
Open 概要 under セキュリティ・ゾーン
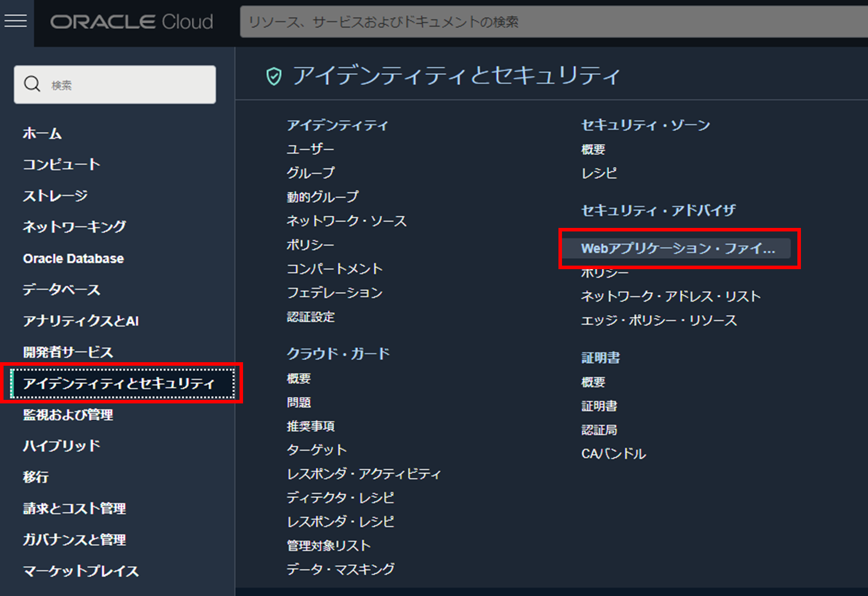pos(593,149)
